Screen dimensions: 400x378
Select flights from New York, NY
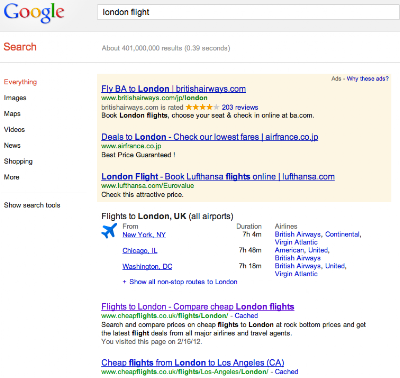144,235
